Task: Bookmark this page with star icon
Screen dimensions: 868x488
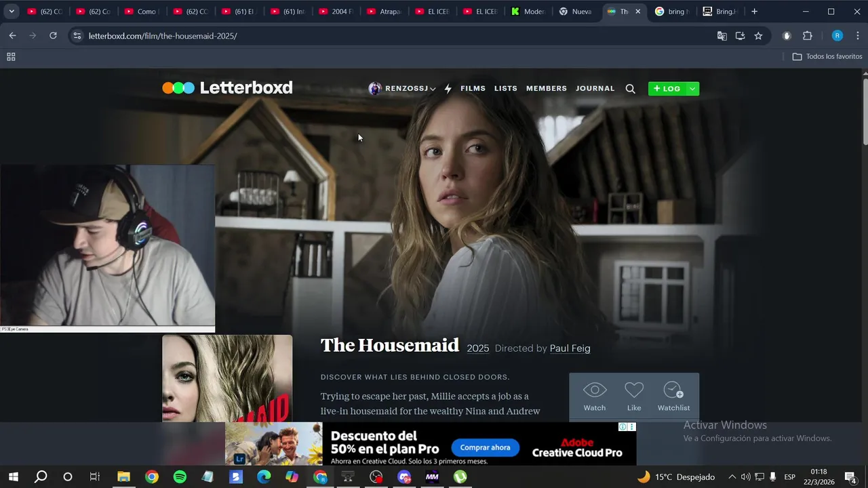Action: click(x=758, y=36)
